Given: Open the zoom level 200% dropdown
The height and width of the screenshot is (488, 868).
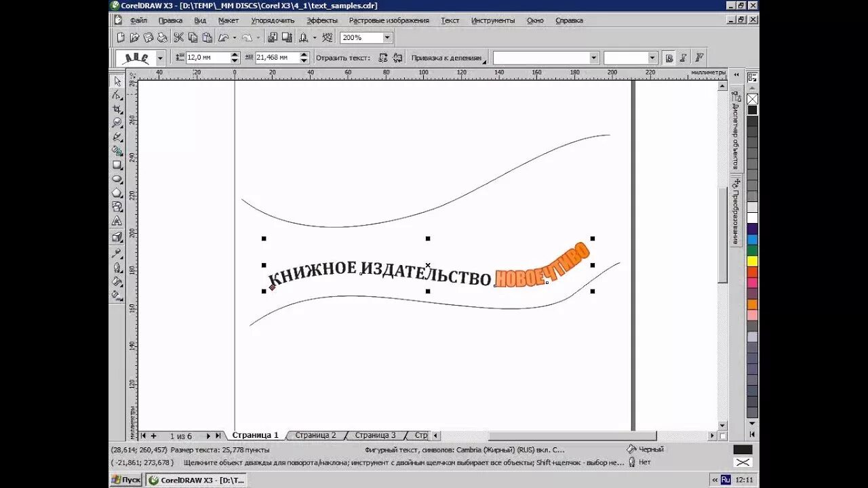Looking at the screenshot, I should click(x=387, y=37).
